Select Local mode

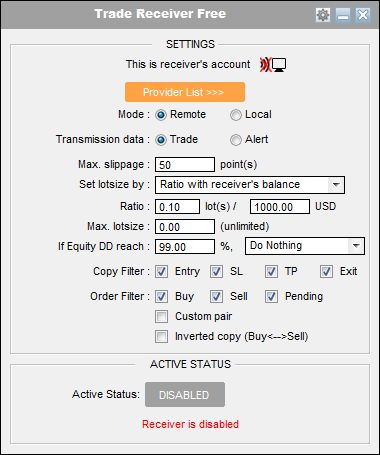pyautogui.click(x=236, y=115)
